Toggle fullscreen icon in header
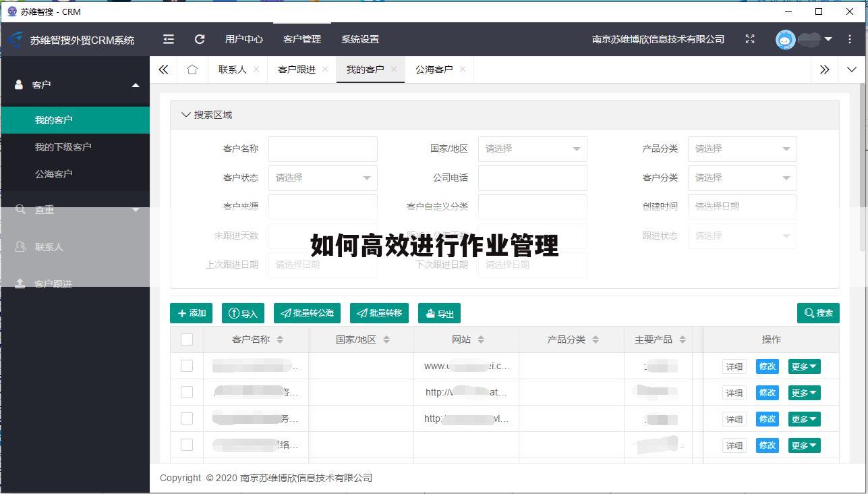868x494 pixels. point(750,39)
